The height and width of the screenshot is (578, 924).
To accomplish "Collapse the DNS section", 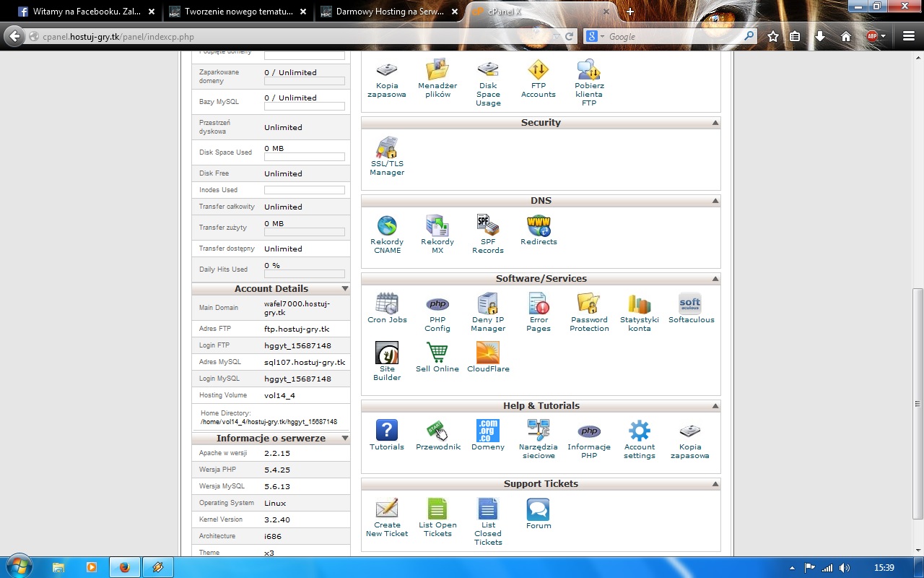I will (x=715, y=201).
